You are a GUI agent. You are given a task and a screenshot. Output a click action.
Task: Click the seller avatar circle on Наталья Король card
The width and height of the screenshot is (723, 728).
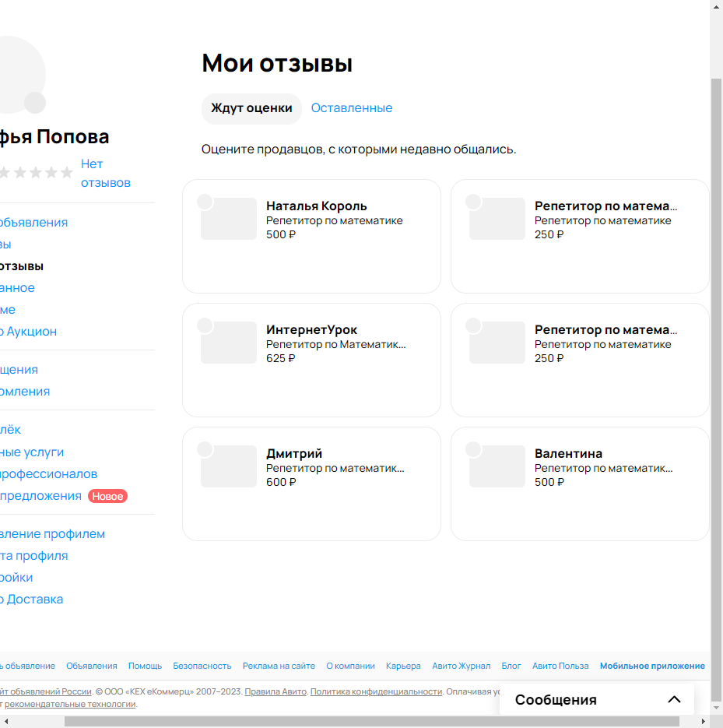[x=205, y=202]
